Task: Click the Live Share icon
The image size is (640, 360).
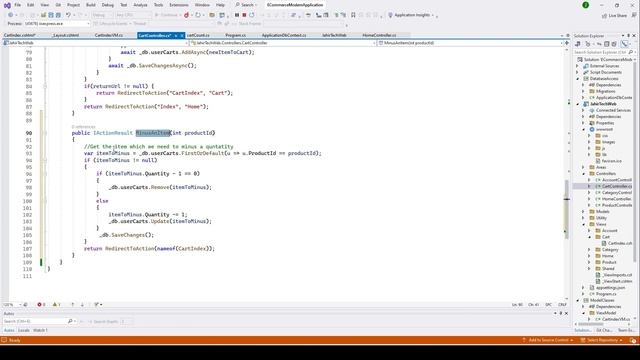Action: pyautogui.click(x=604, y=16)
